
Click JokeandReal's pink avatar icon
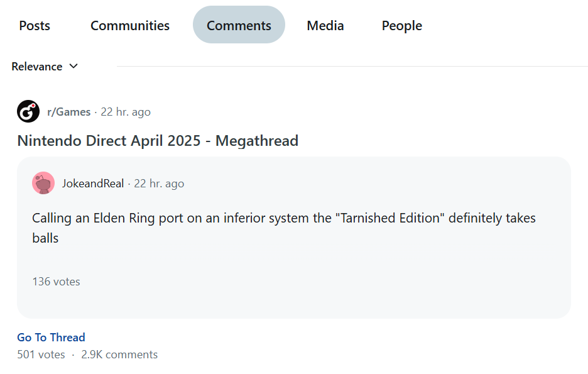(x=43, y=184)
